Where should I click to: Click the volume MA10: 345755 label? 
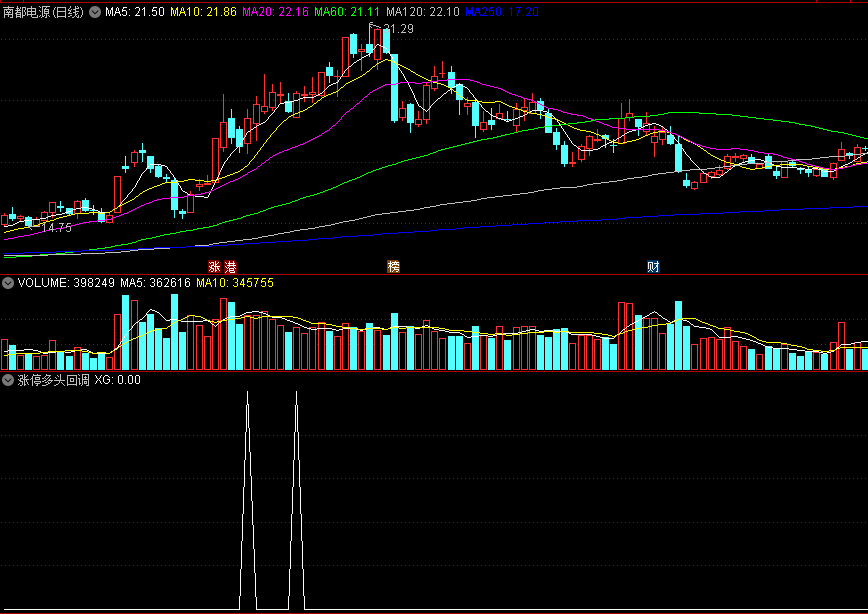click(235, 283)
